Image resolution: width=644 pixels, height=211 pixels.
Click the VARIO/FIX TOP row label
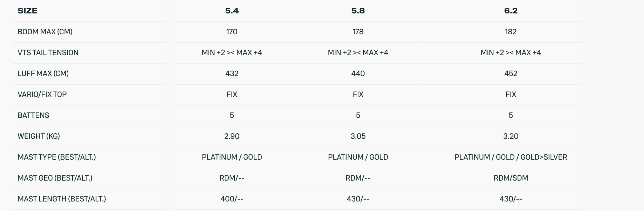[42, 94]
